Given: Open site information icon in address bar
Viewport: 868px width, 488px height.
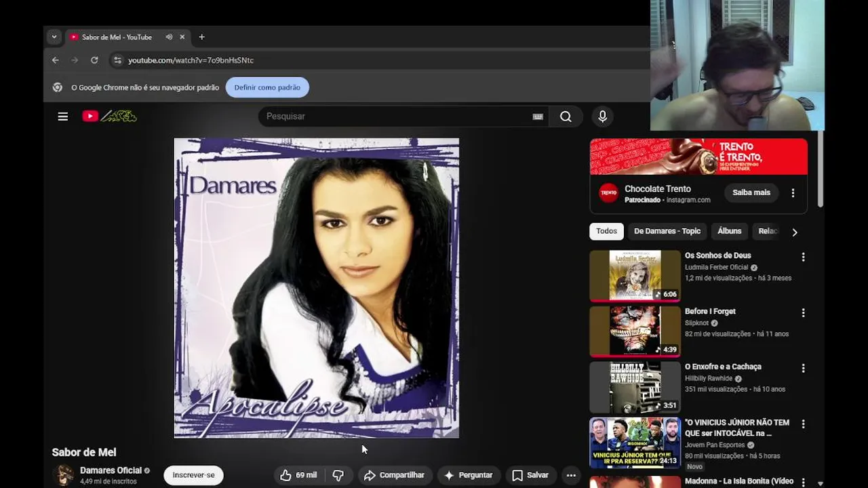Looking at the screenshot, I should coord(117,60).
